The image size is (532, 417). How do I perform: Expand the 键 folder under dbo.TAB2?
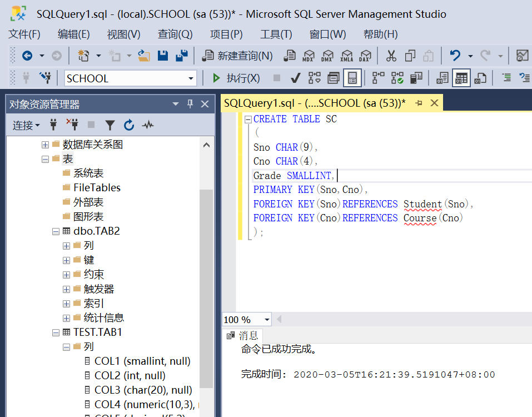pos(67,260)
